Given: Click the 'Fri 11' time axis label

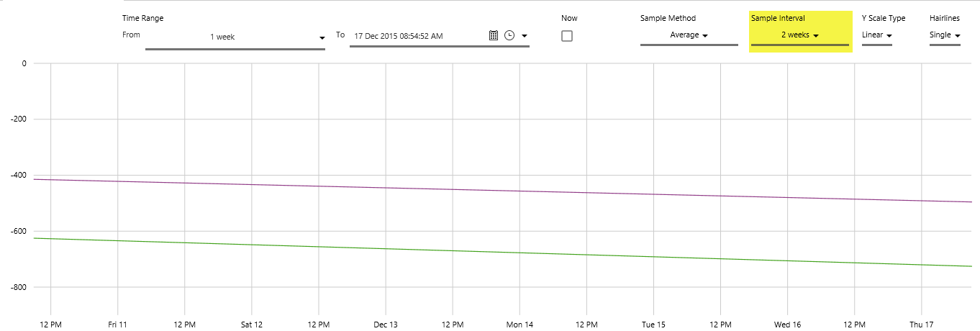Looking at the screenshot, I should pyautogui.click(x=117, y=325).
